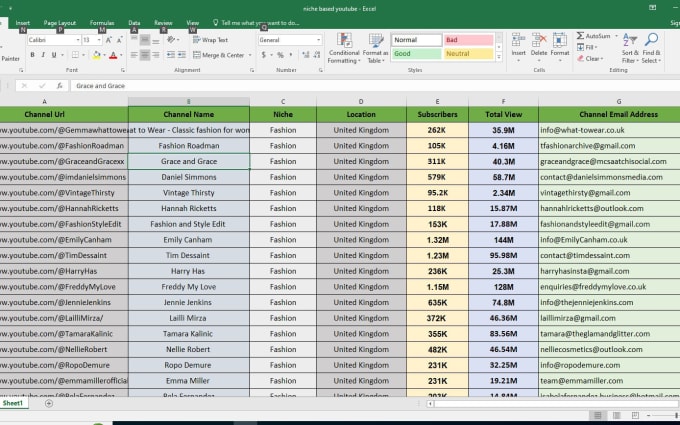Expand the cell Styles gallery More arrow
Screen dimensions: 680x425
click(x=499, y=57)
